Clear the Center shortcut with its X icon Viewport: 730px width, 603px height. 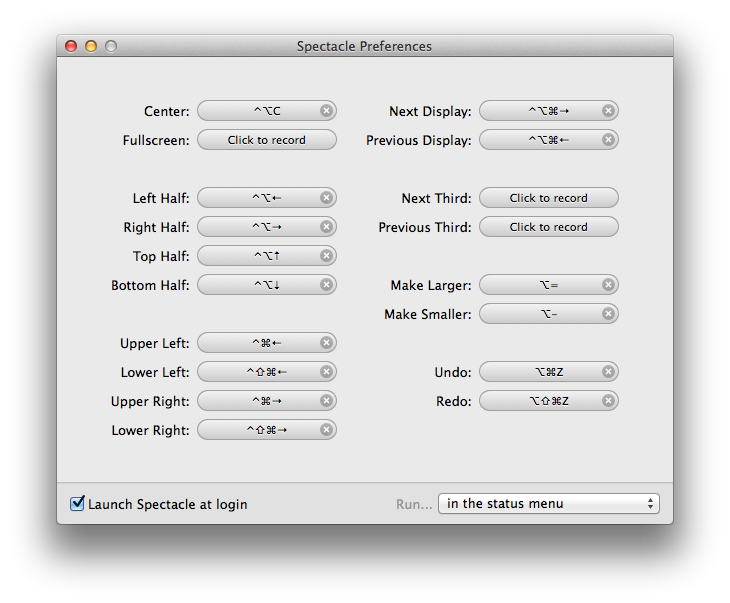(326, 111)
